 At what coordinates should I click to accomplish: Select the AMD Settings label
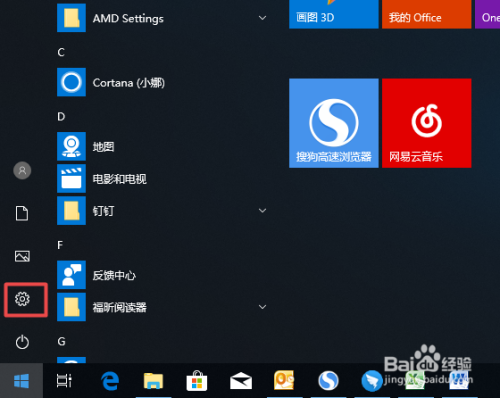point(128,19)
